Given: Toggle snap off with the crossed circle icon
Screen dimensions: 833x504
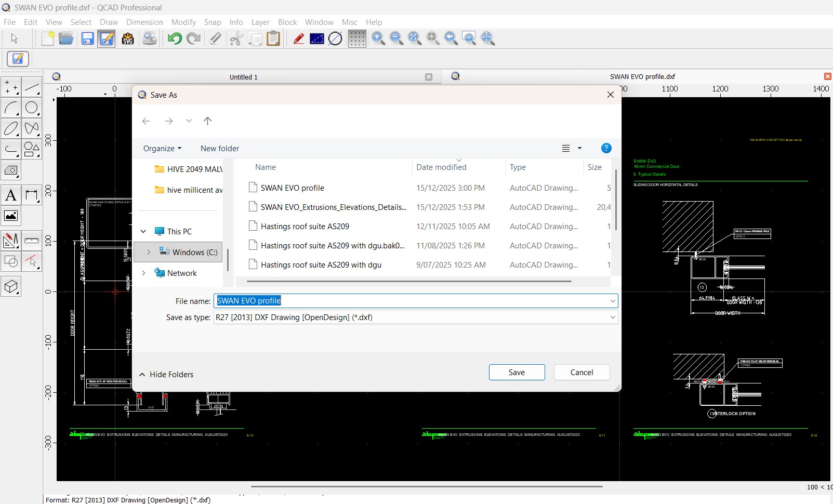Looking at the screenshot, I should [x=335, y=38].
